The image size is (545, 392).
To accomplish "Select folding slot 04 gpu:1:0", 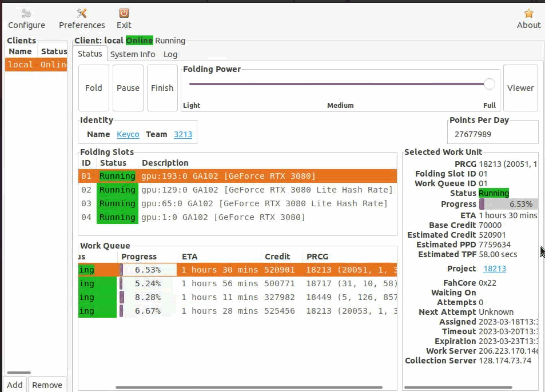I will 237,217.
